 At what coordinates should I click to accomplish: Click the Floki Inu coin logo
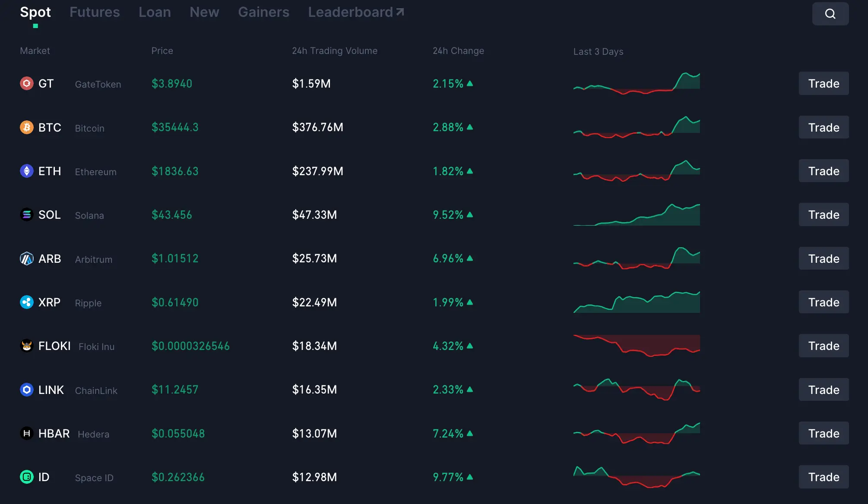[x=27, y=346]
